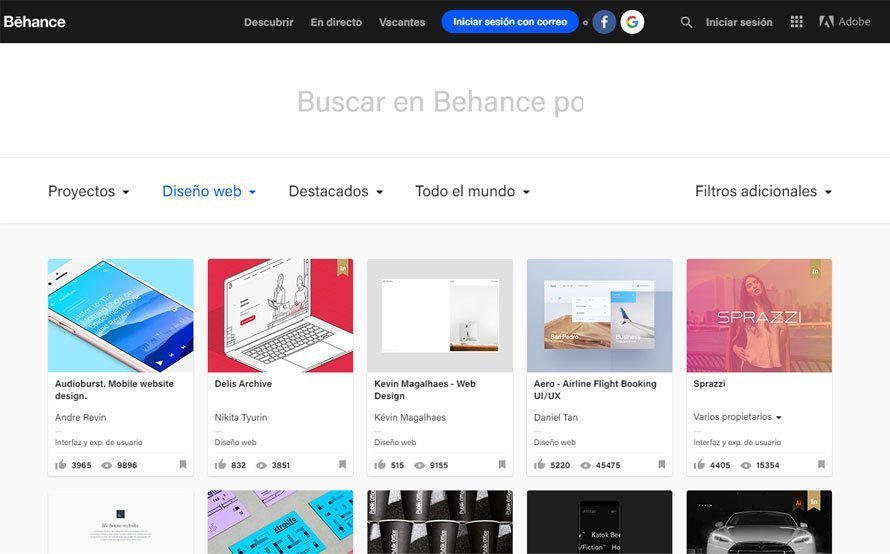Screen dimensions: 890x554
Task: Click the 5220 likes count
Action: tap(560, 465)
